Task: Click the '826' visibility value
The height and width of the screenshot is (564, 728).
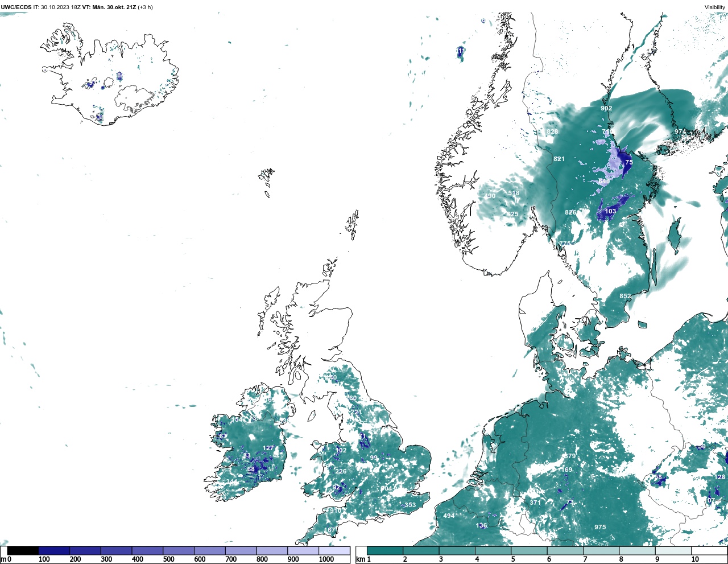Action: click(x=570, y=212)
